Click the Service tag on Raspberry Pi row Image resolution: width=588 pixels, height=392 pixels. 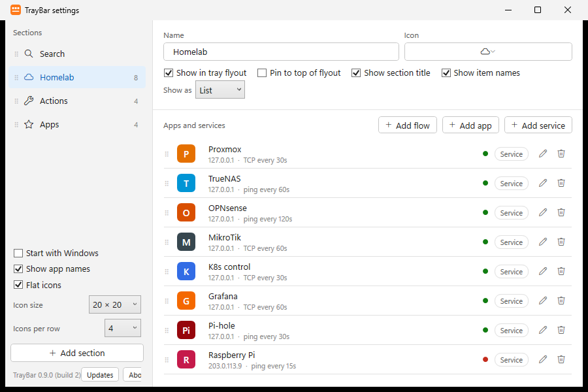pos(511,360)
